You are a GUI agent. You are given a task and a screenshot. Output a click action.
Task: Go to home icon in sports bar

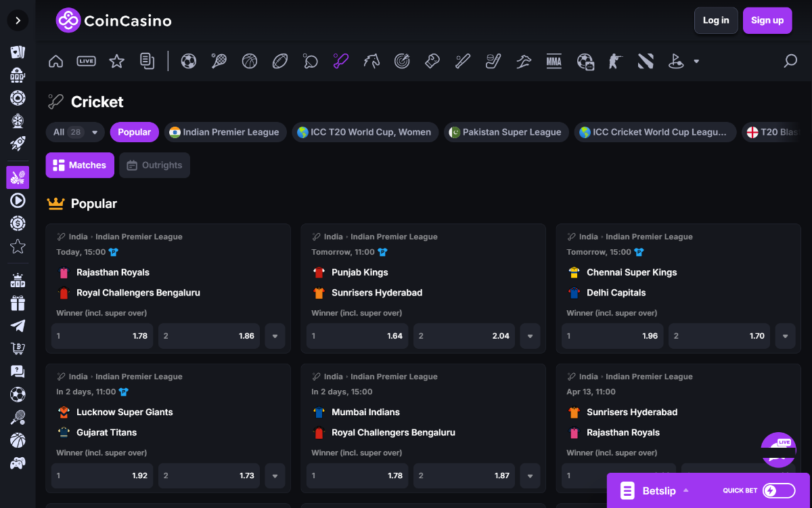click(56, 62)
